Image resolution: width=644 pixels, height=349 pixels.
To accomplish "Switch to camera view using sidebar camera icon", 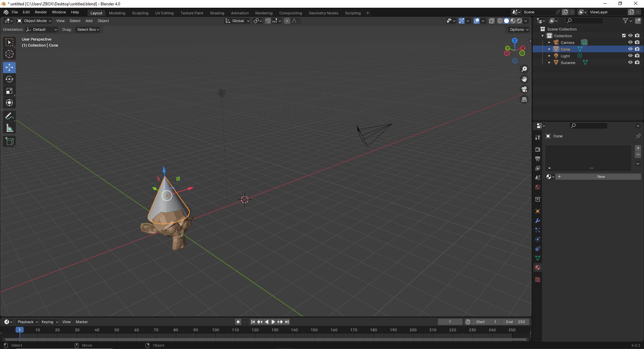I will point(524,90).
